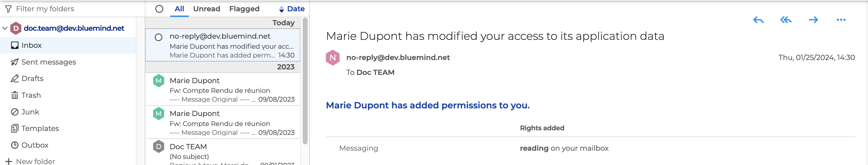Open the Templates folder
Screen dimensions: 868x165
[40, 128]
